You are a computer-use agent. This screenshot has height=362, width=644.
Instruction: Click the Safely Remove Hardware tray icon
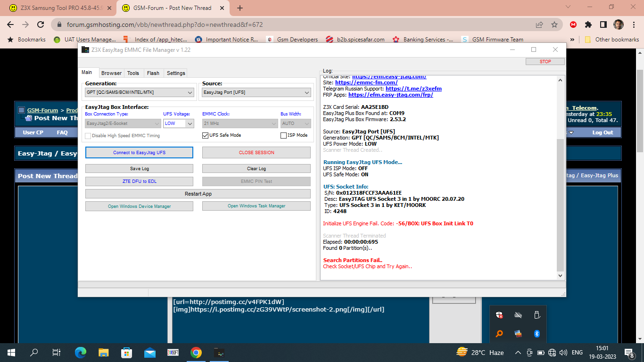pyautogui.click(x=537, y=315)
